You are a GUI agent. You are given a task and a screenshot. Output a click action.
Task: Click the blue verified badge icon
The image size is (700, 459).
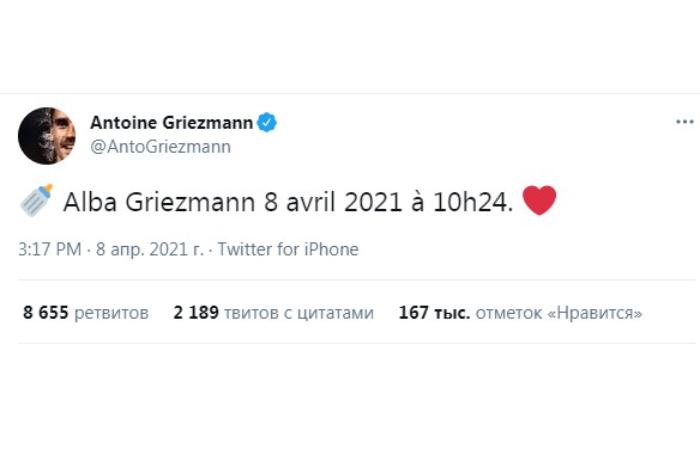[x=267, y=122]
